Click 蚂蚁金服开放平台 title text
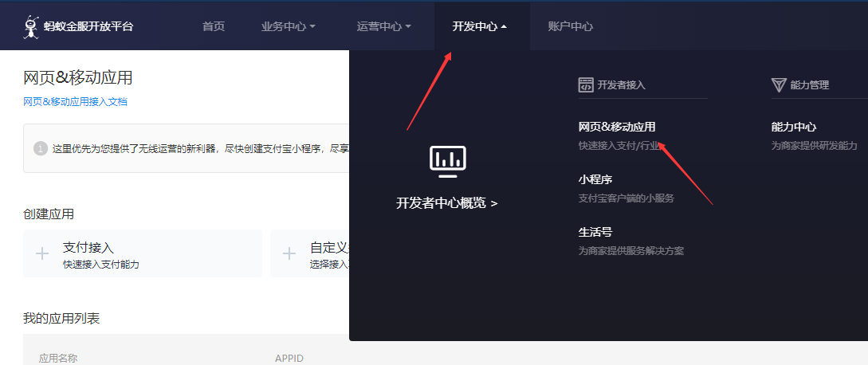Viewport: 868px width, 365px height. tap(88, 26)
